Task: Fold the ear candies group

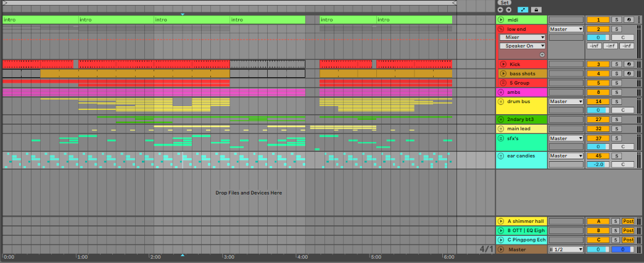Action: coord(500,156)
